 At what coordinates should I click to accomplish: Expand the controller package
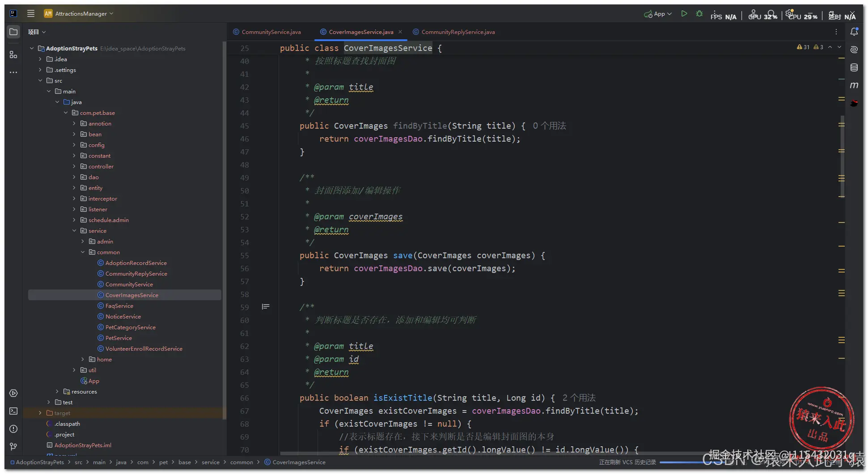(x=74, y=166)
